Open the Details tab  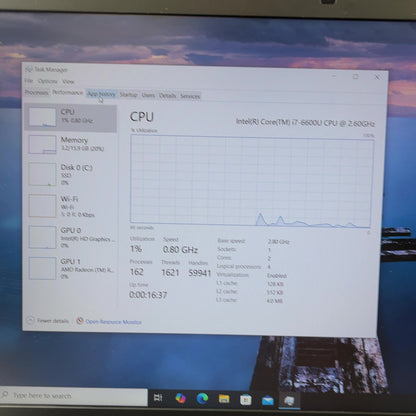(x=167, y=96)
